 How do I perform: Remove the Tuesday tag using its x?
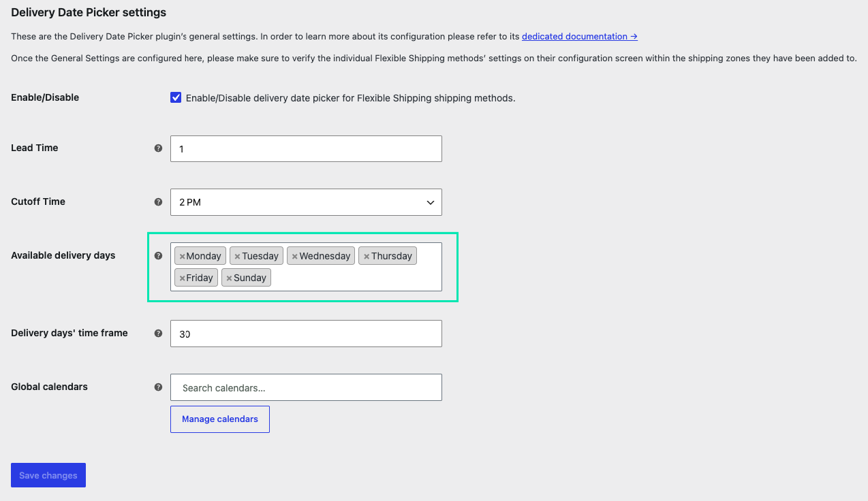(x=237, y=257)
